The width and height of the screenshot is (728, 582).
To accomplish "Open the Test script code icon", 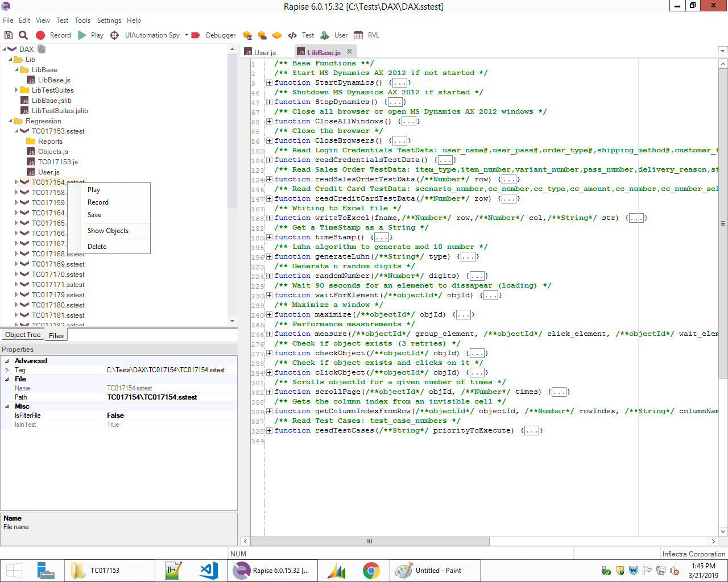I will point(292,35).
